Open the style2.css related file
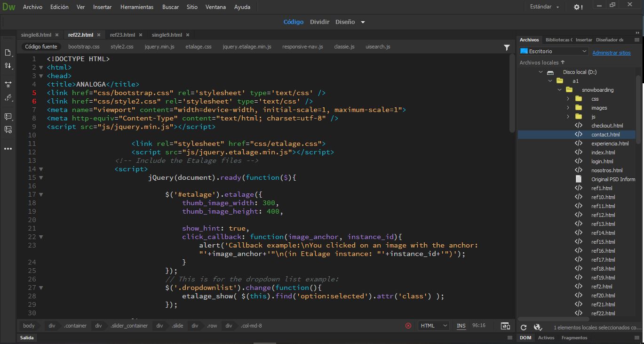644x344 pixels. (x=122, y=47)
